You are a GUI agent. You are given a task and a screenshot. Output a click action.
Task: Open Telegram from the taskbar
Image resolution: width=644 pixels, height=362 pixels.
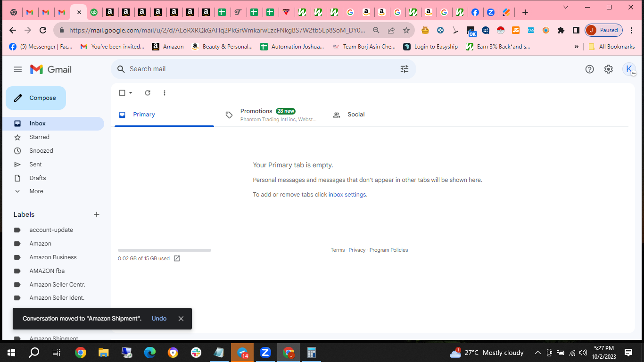pyautogui.click(x=242, y=353)
